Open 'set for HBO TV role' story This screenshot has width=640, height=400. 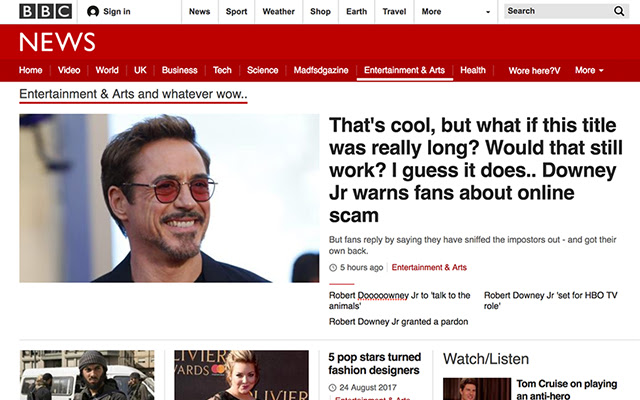point(551,300)
